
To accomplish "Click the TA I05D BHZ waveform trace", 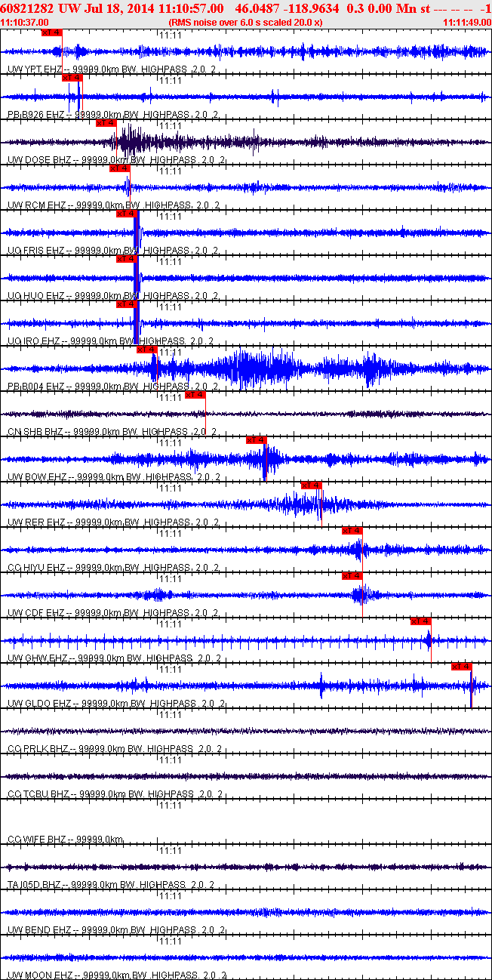I will click(246, 866).
